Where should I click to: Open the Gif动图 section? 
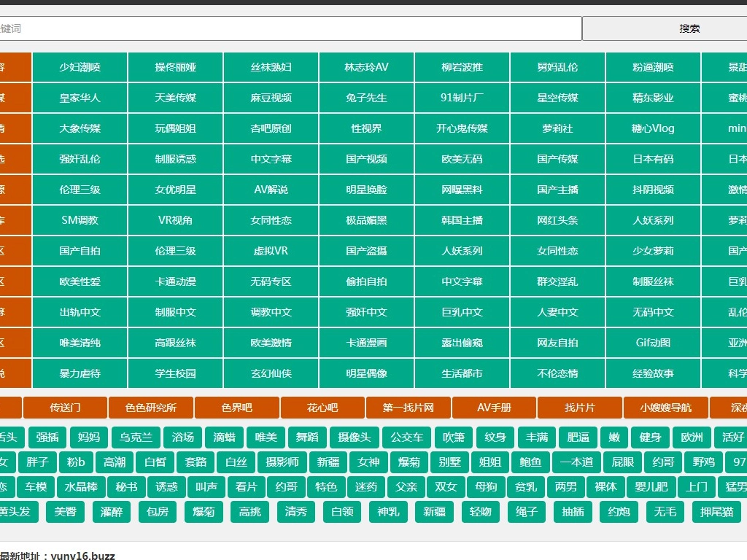pos(654,343)
